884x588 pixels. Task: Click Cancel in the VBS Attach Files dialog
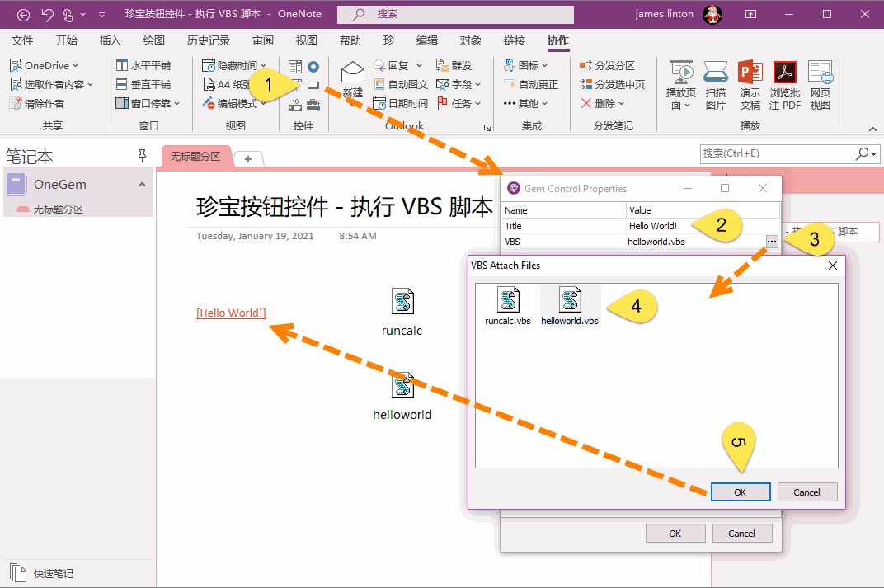click(806, 492)
